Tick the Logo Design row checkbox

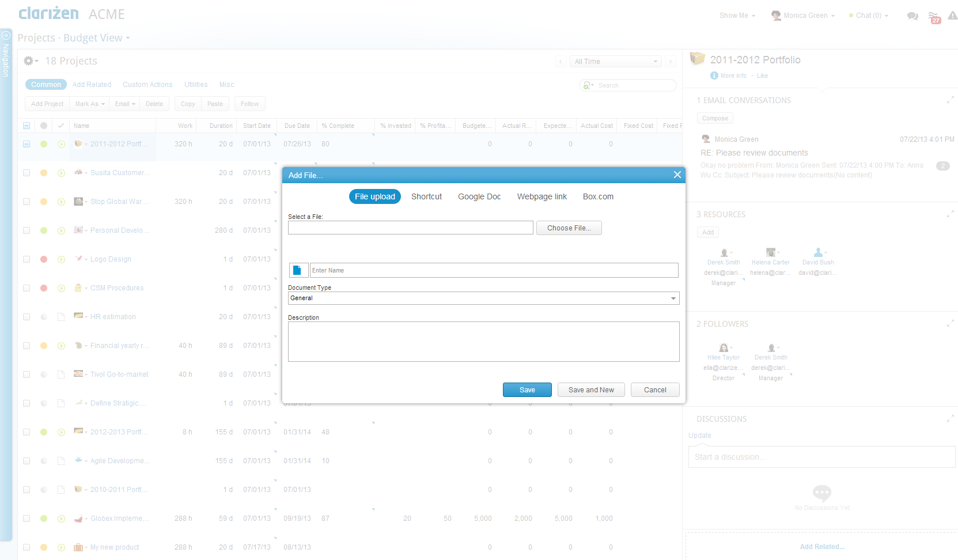tap(26, 259)
